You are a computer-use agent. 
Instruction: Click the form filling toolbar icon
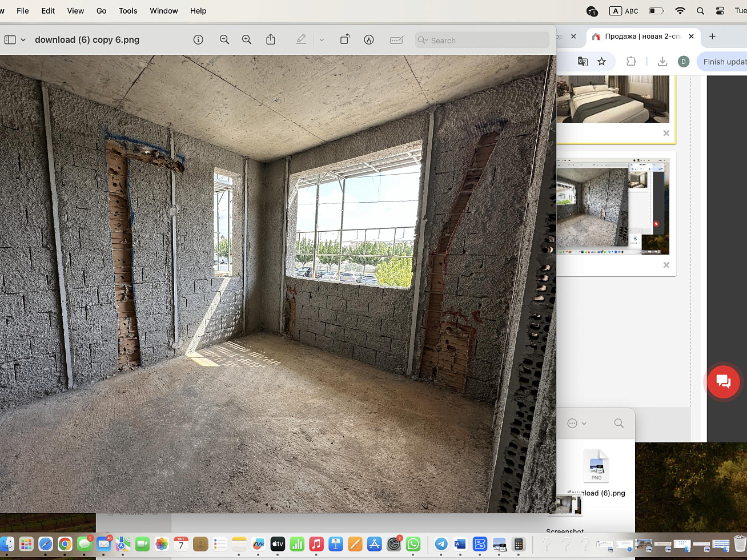click(396, 40)
